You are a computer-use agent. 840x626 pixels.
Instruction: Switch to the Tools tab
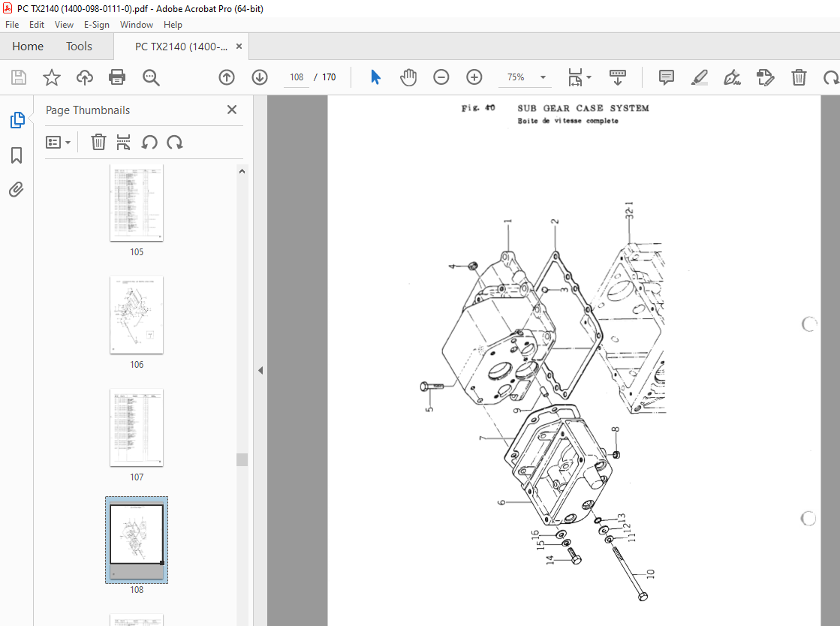[80, 47]
